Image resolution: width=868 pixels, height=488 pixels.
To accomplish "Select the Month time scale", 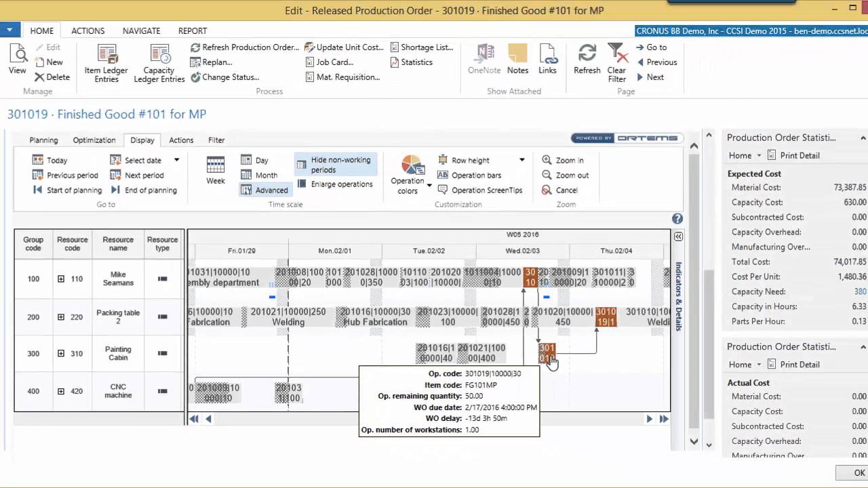I will [x=259, y=176].
